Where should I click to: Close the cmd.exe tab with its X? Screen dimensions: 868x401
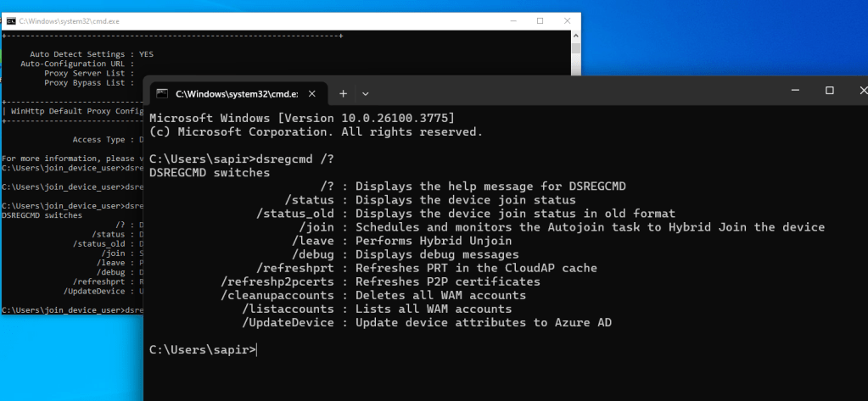click(x=311, y=93)
